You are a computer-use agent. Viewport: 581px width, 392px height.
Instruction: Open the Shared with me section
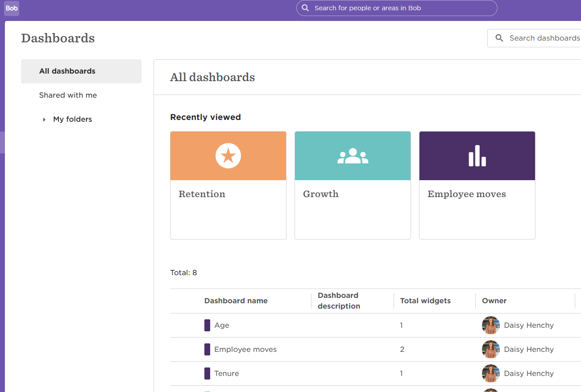(x=68, y=95)
